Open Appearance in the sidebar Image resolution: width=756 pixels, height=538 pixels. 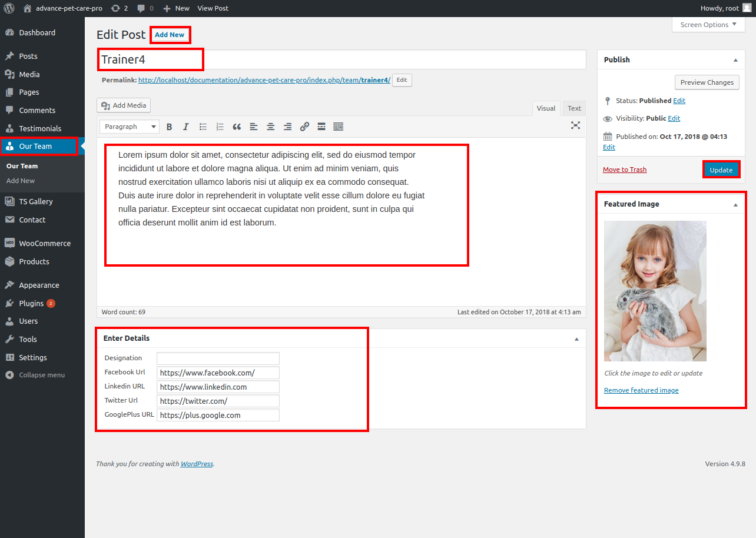pyautogui.click(x=42, y=285)
